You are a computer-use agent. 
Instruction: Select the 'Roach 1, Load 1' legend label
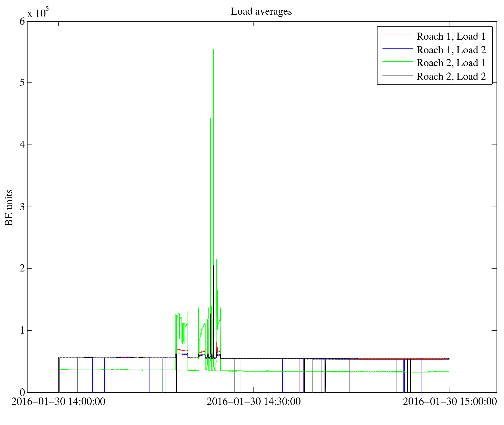pyautogui.click(x=451, y=36)
